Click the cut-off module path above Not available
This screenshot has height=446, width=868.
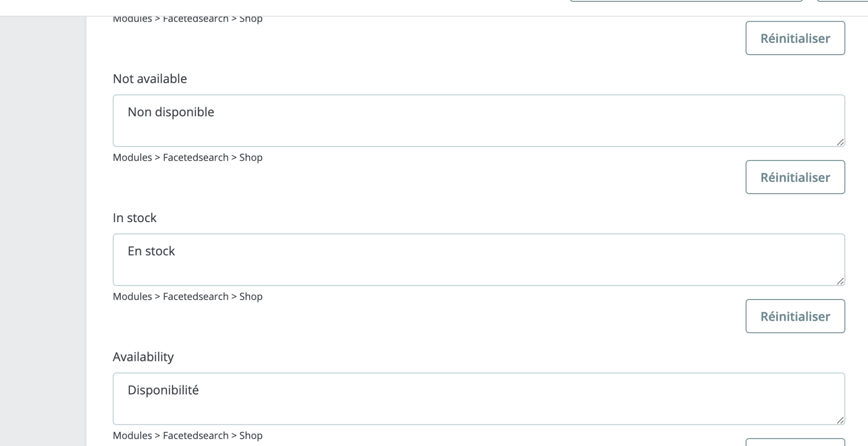(x=187, y=19)
